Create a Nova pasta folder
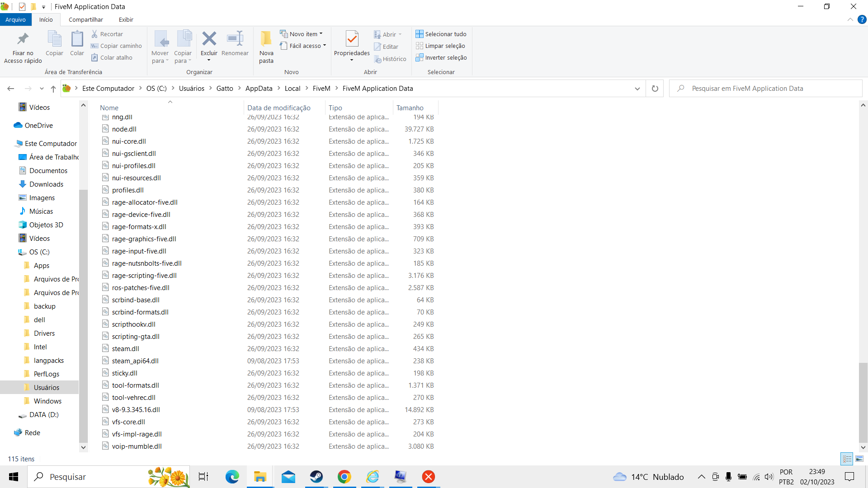Screen dimensions: 868x488 (266, 47)
